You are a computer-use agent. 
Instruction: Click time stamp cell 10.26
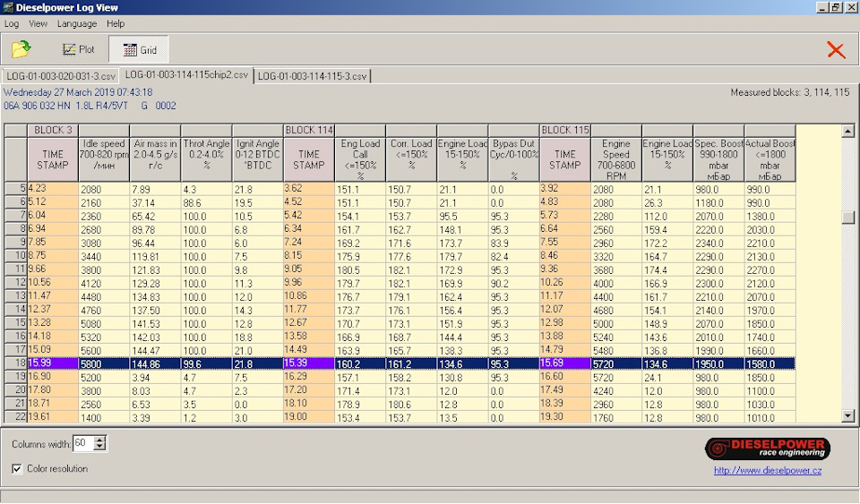[565, 283]
